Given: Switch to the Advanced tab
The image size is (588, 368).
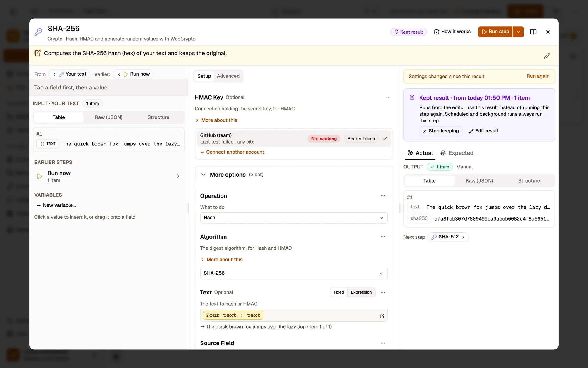Looking at the screenshot, I should 228,76.
